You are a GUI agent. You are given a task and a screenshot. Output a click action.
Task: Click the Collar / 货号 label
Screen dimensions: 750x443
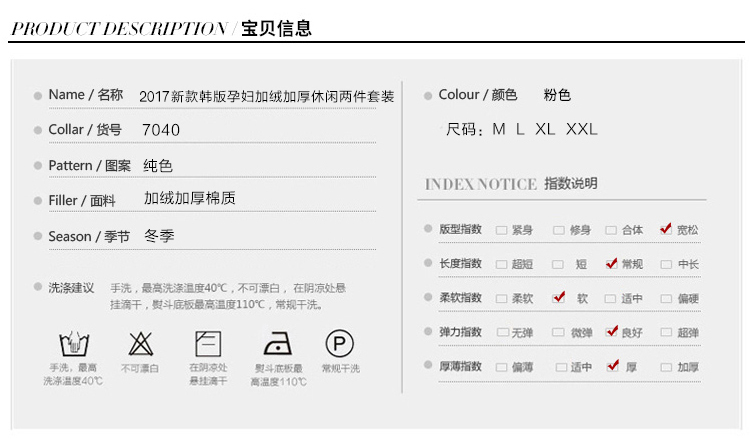85,130
